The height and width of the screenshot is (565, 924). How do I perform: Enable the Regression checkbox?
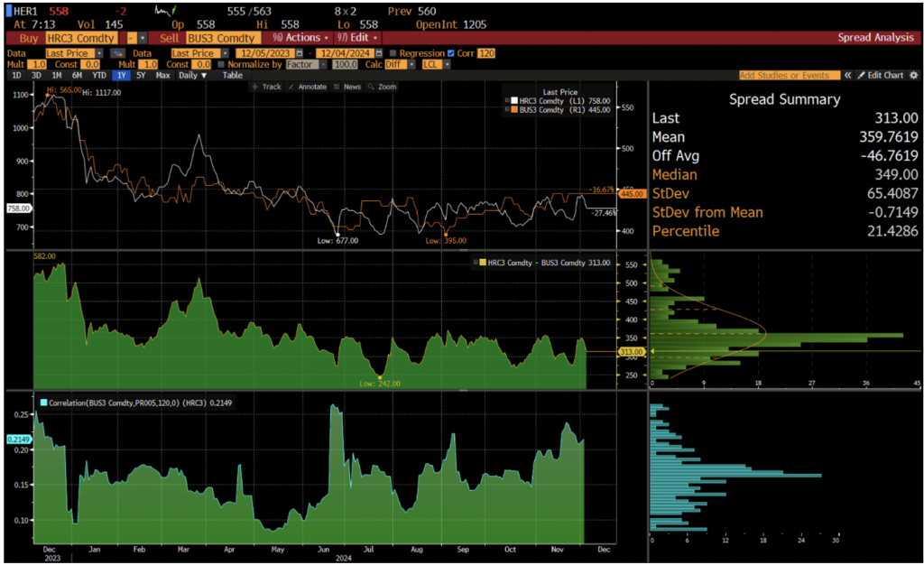click(393, 53)
